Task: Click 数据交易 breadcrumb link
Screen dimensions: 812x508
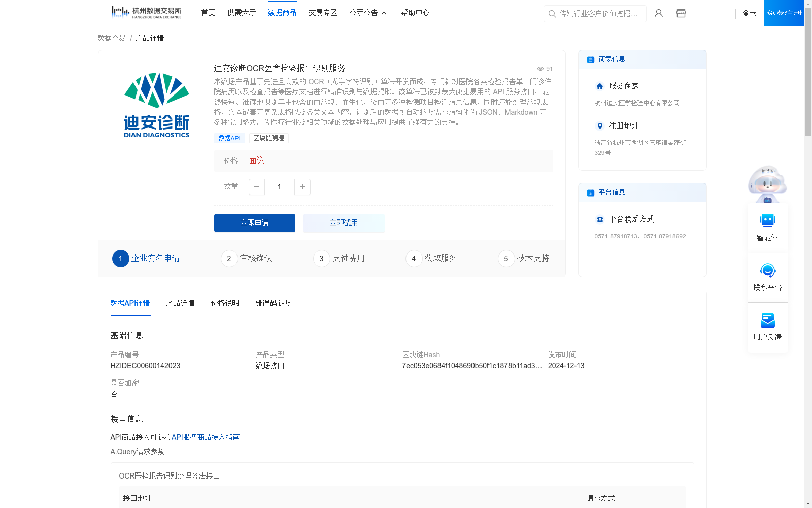Action: (x=112, y=38)
